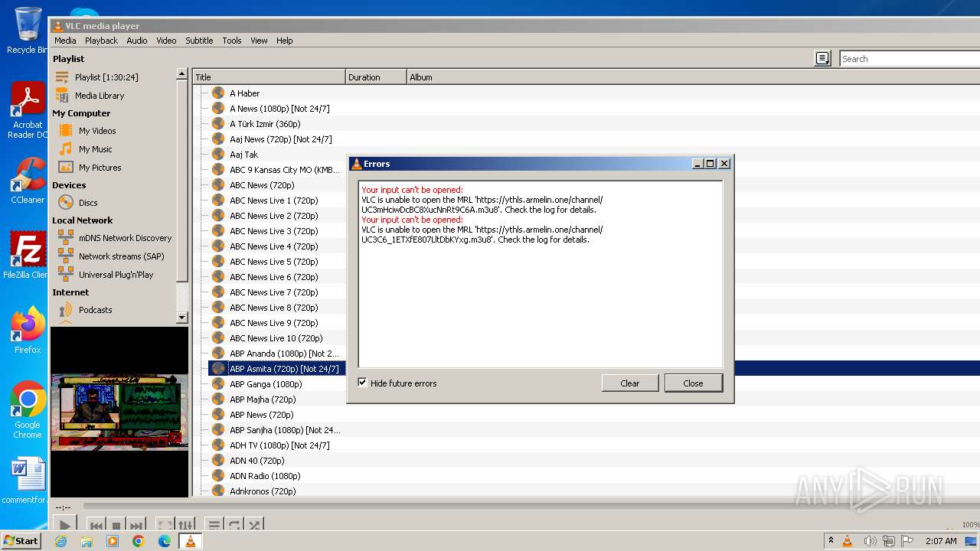Show extended settings equalizer button

coord(186,526)
